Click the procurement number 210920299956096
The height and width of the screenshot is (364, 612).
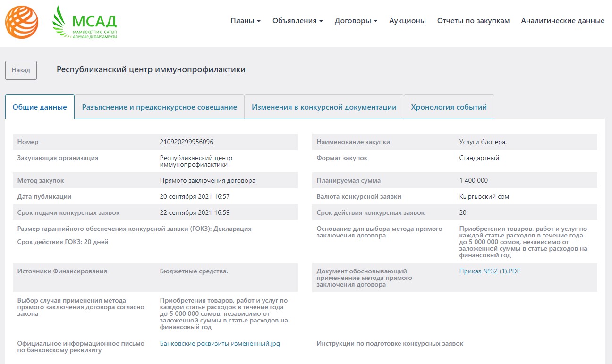click(187, 142)
